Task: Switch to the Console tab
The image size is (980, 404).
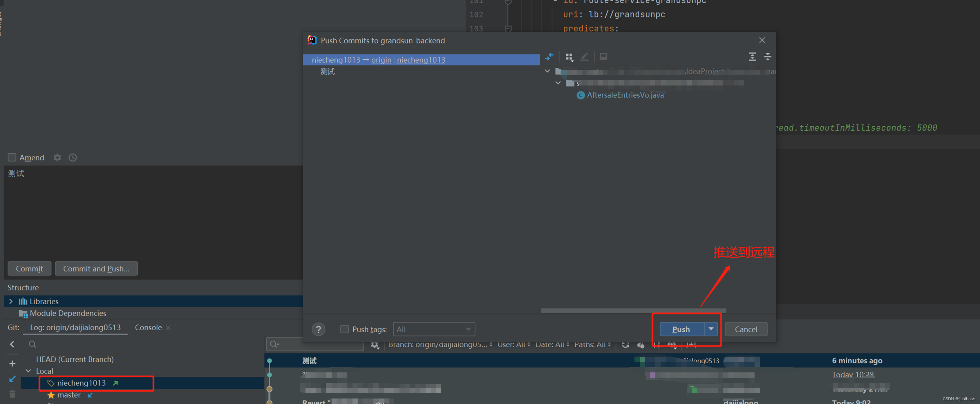Action: click(148, 327)
